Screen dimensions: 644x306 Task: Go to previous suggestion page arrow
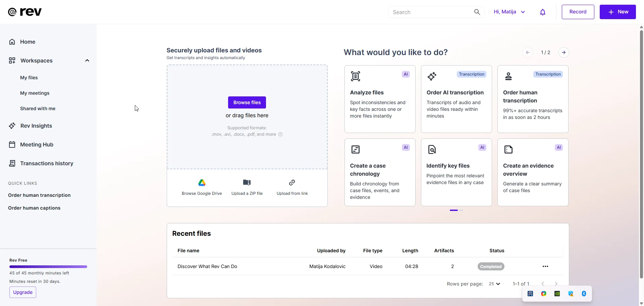[528, 52]
